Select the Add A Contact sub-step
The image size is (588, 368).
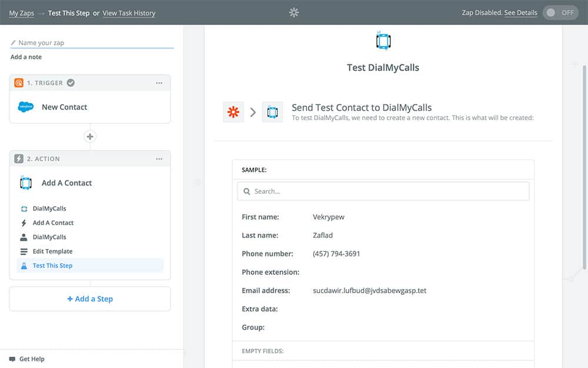coord(53,223)
